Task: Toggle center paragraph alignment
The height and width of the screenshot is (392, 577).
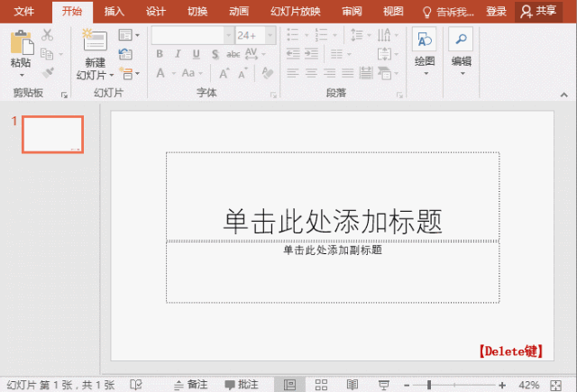Action: click(311, 73)
